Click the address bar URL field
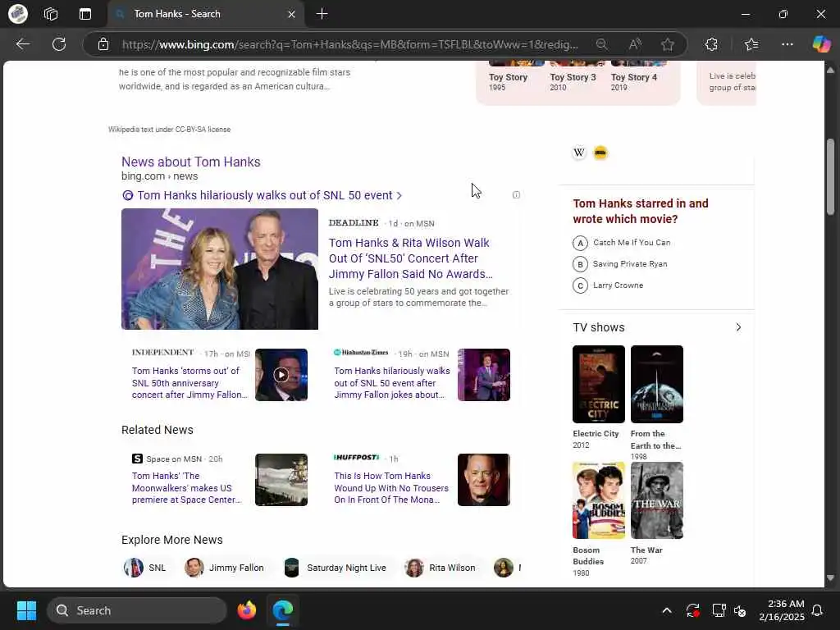 349,44
